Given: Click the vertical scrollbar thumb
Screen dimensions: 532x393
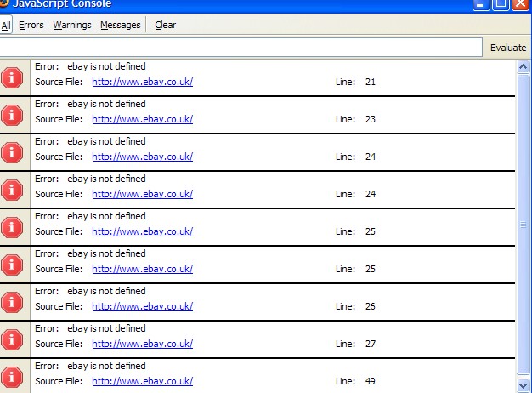Looking at the screenshot, I should 524,225.
